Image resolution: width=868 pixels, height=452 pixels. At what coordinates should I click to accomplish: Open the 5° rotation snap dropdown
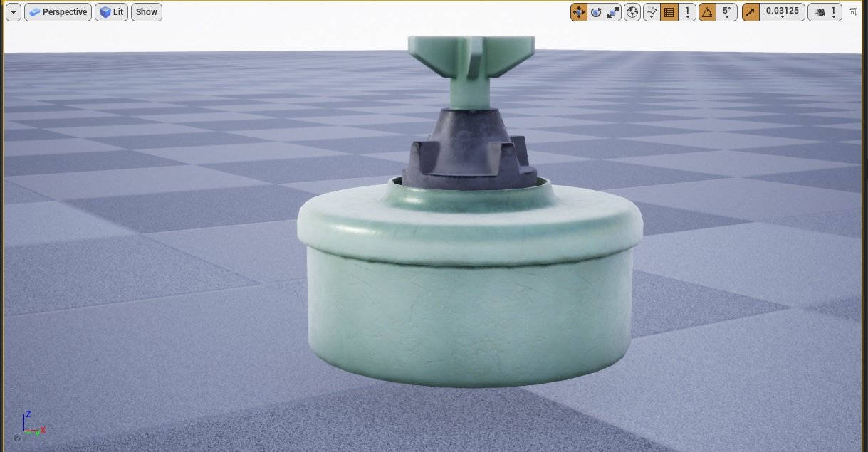726,12
